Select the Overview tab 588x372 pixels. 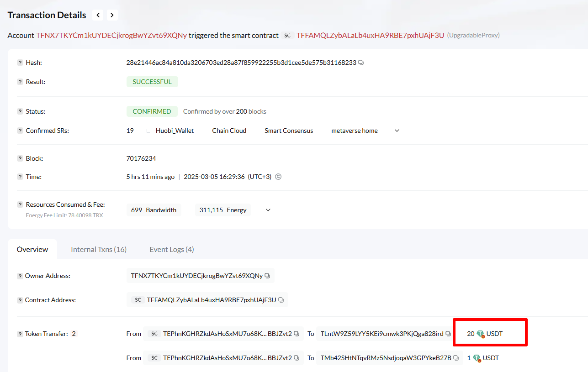(32, 249)
